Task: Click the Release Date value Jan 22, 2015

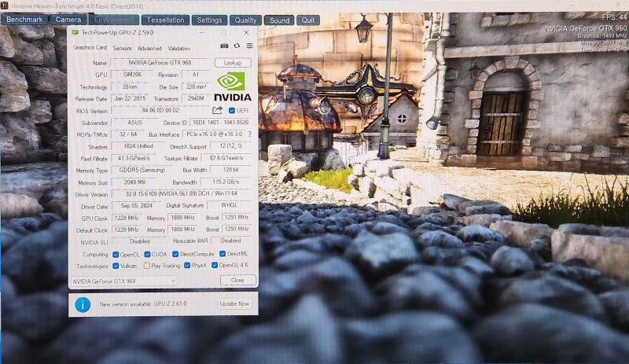Action: click(x=130, y=98)
